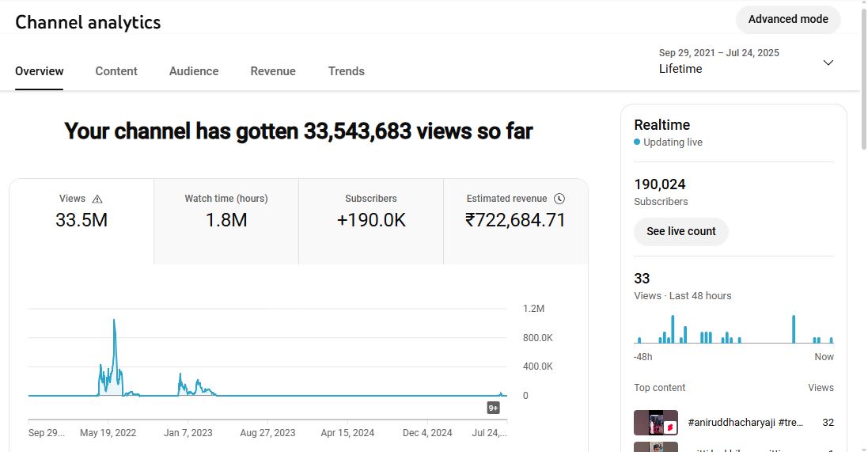The height and width of the screenshot is (452, 868).
Task: Open the Audience tab
Action: (194, 71)
